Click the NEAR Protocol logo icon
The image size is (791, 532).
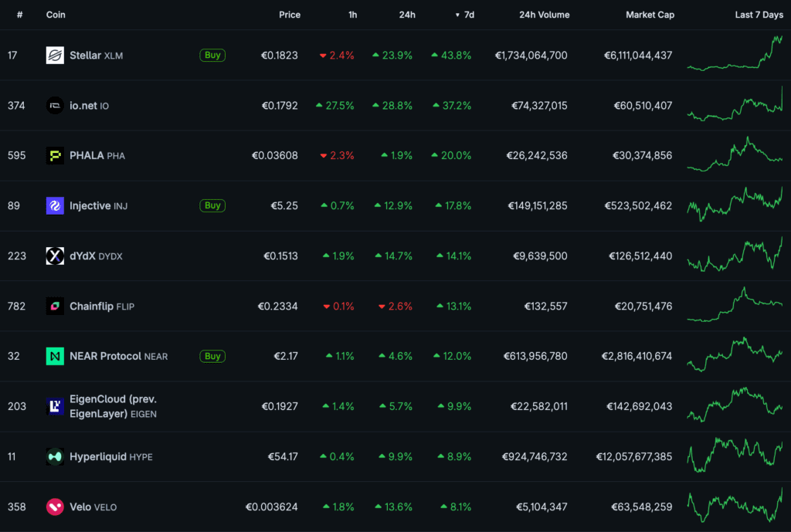point(55,356)
